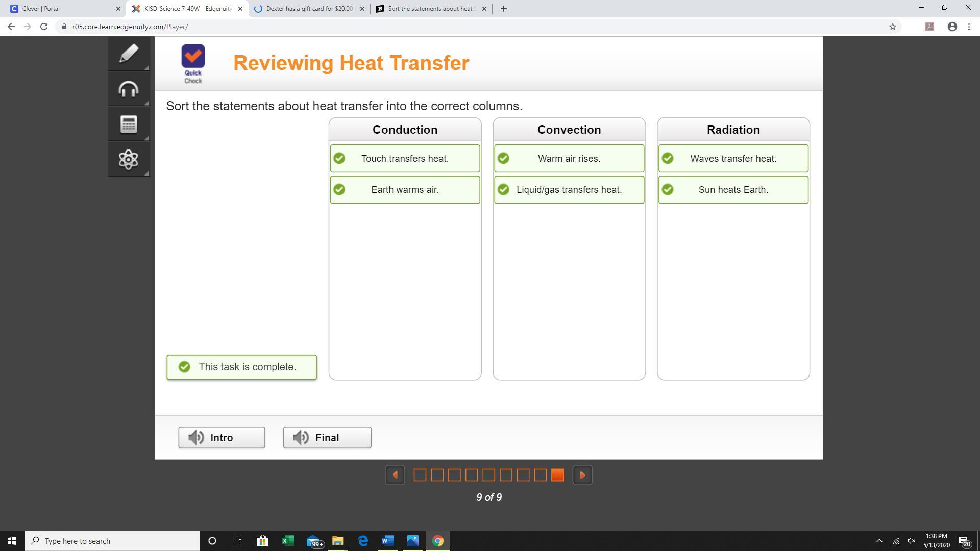The width and height of the screenshot is (980, 551).
Task: Open the headphones audio tool
Action: click(x=129, y=89)
